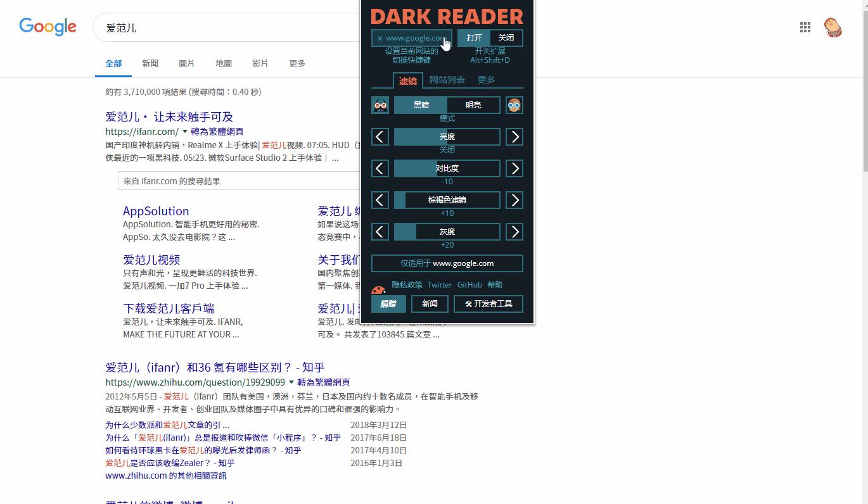The height and width of the screenshot is (504, 868).
Task: Open the 帮助 link
Action: 495,285
